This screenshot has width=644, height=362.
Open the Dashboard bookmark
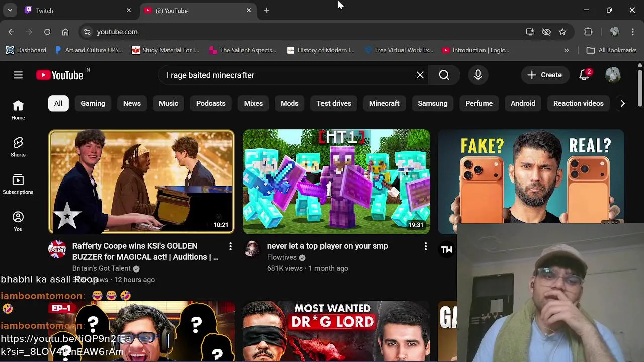[26, 50]
